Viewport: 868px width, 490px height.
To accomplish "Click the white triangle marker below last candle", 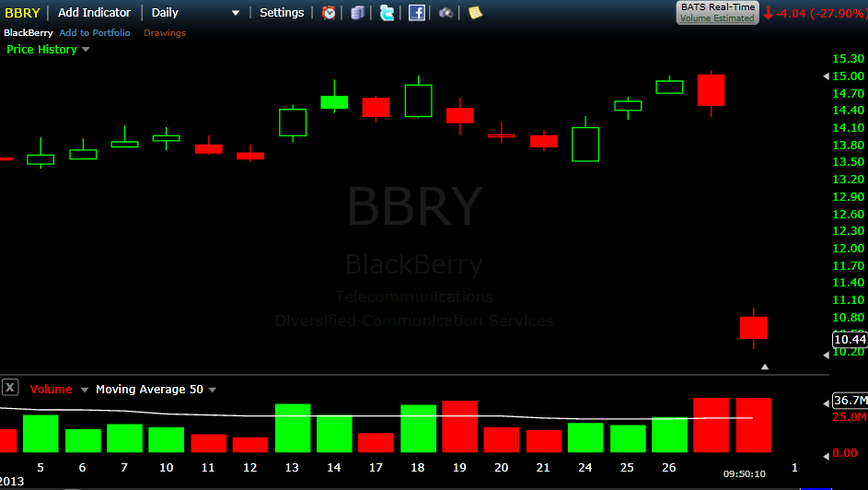I will pyautogui.click(x=765, y=367).
